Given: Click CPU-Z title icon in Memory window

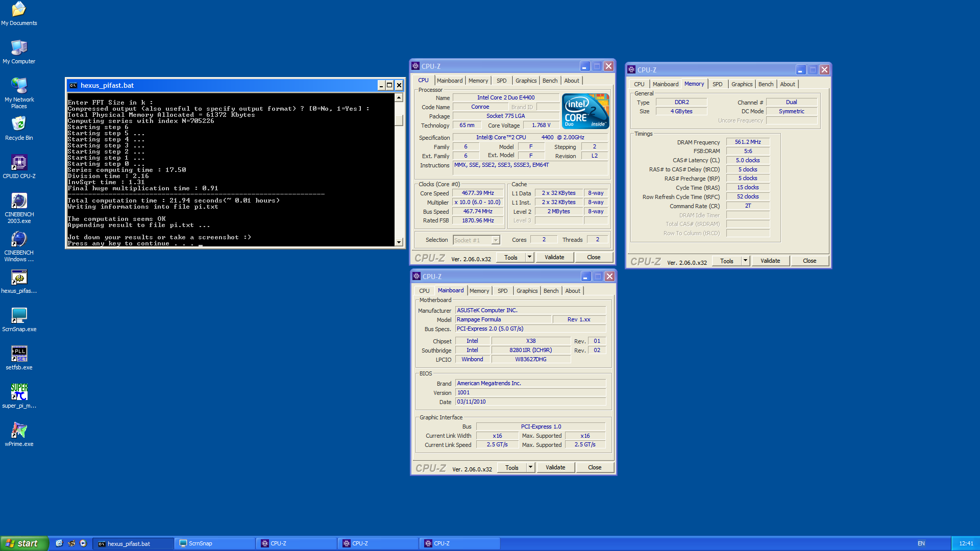Looking at the screenshot, I should pyautogui.click(x=631, y=70).
